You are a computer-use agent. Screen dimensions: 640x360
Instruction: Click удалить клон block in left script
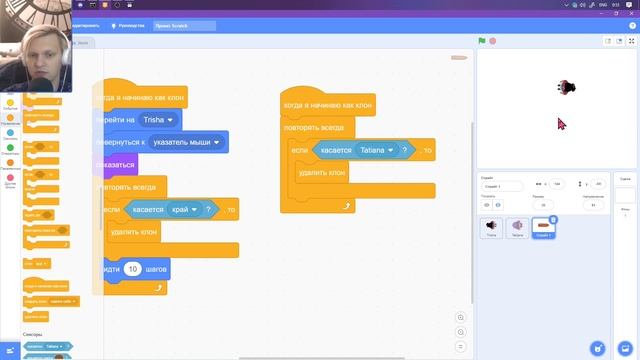point(134,232)
